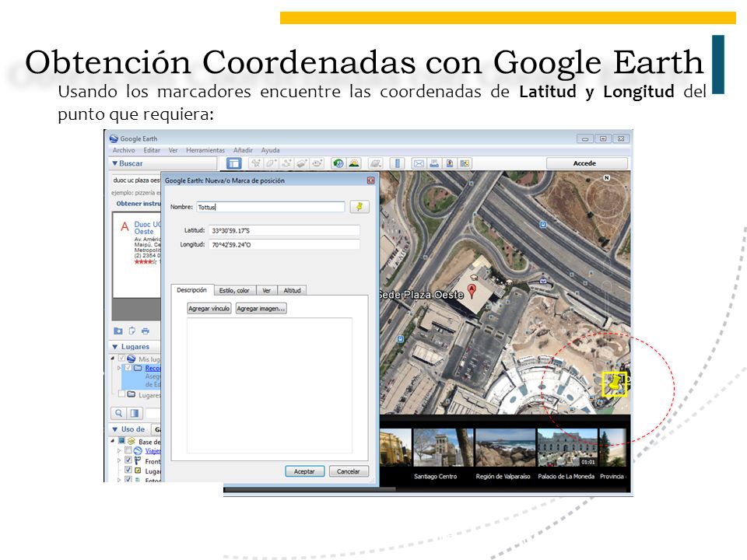Viewport: 747px width, 560px height.
Task: Show historical imagery clock icon
Action: [338, 163]
